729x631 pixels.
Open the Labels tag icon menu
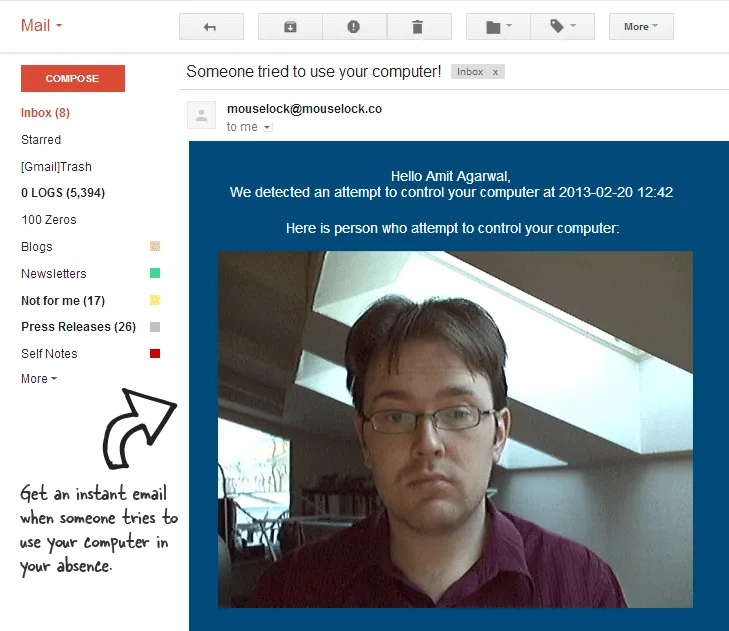[x=563, y=27]
